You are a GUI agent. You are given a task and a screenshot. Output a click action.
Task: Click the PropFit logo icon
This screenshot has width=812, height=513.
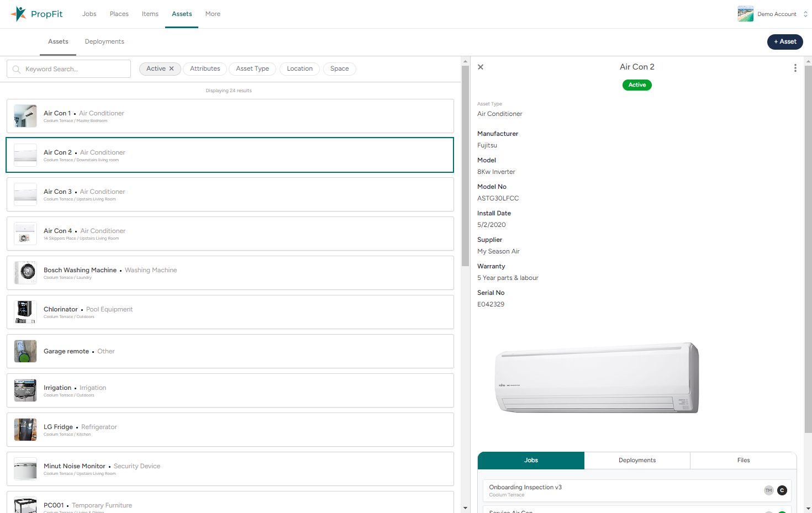click(x=19, y=14)
